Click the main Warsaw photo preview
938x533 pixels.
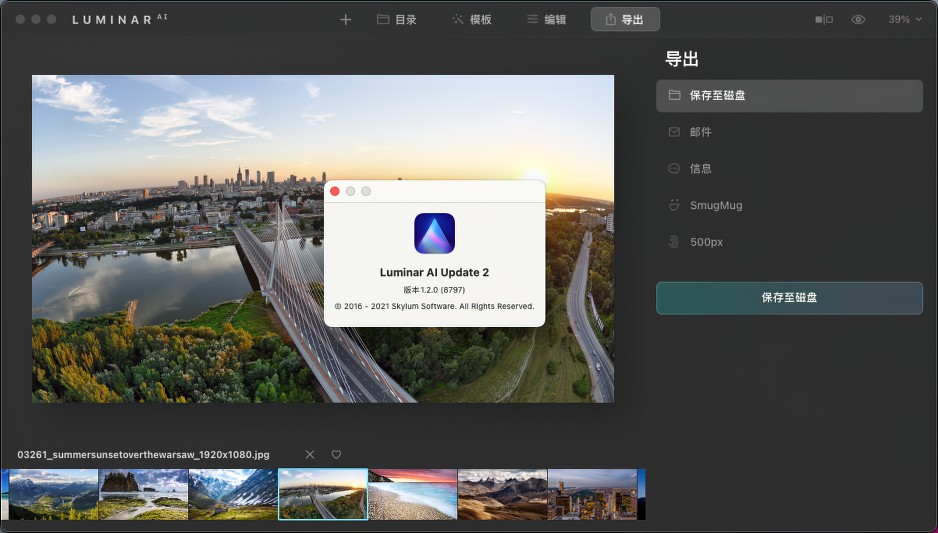click(x=322, y=239)
